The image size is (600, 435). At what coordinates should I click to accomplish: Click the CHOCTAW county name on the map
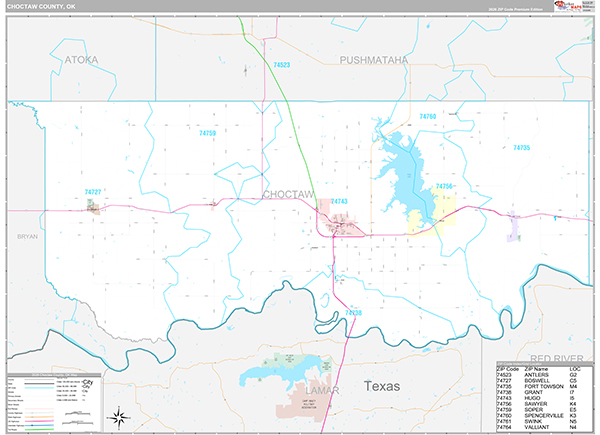click(289, 194)
